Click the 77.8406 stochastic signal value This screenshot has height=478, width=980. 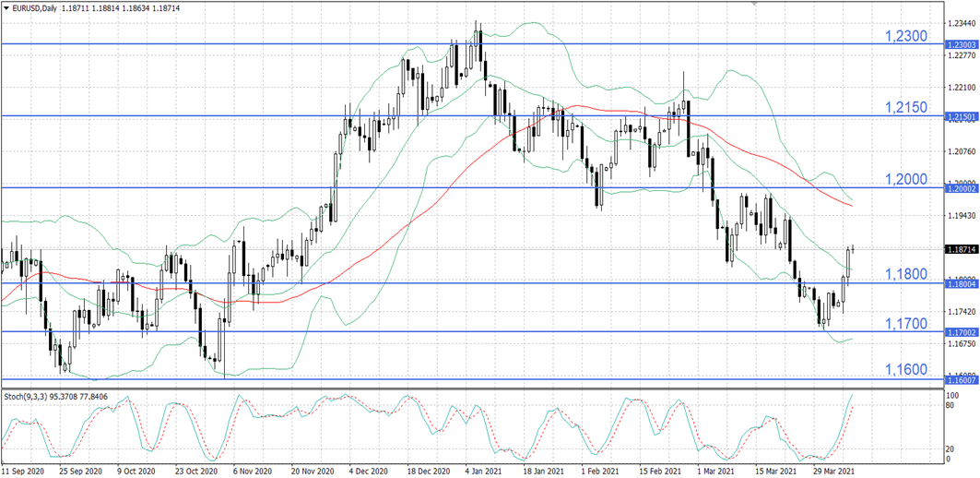(94, 396)
